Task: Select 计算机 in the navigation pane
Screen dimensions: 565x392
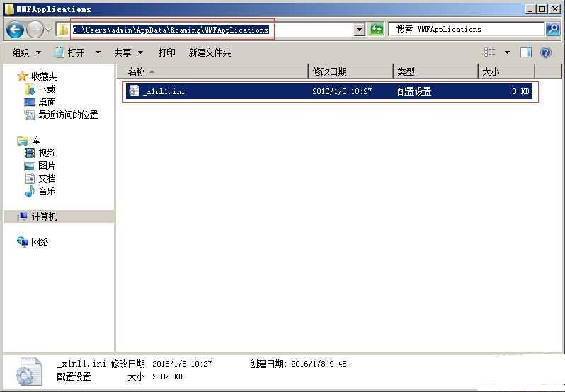Action: 44,217
